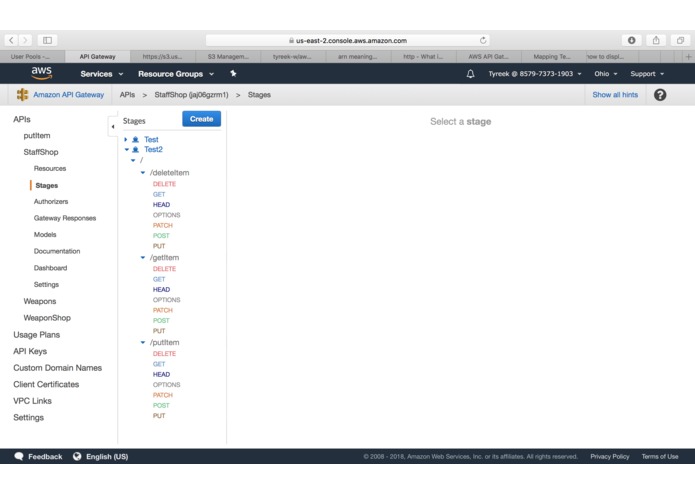This screenshot has width=695, height=494.
Task: Open Models in the sidebar
Action: (x=45, y=234)
